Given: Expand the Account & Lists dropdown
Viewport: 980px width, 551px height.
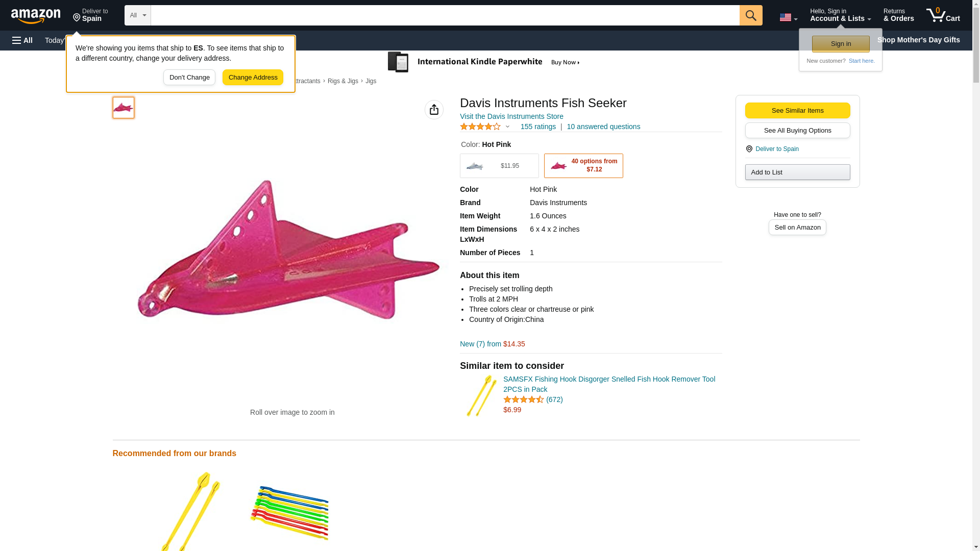Looking at the screenshot, I should point(840,15).
